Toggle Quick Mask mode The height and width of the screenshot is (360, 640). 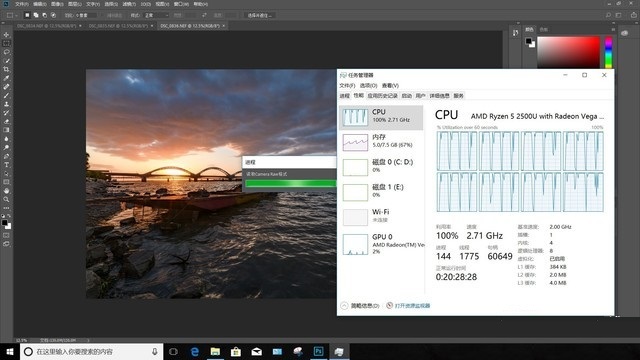point(6,236)
